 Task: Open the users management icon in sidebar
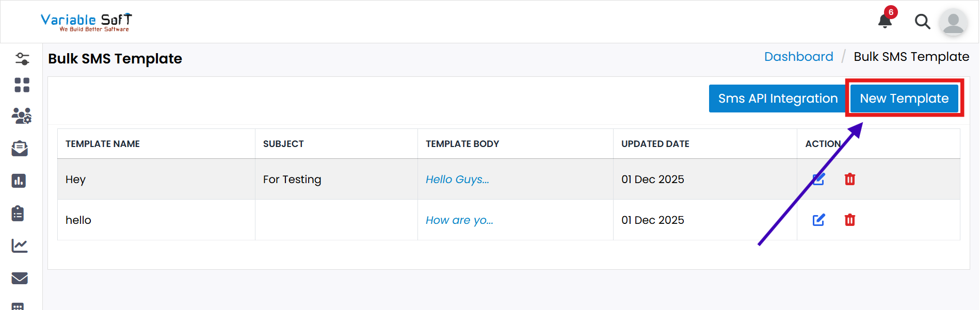tap(22, 116)
